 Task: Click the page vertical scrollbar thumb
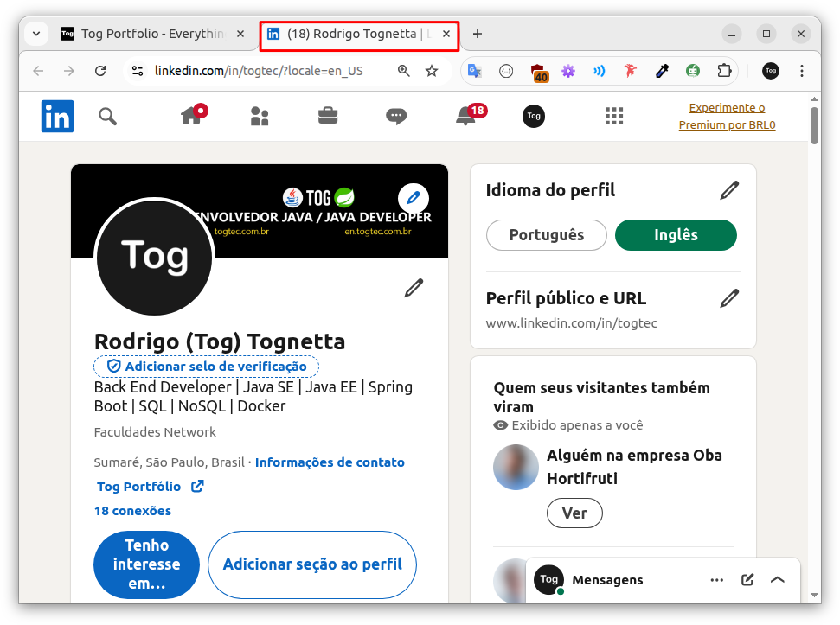pyautogui.click(x=814, y=126)
